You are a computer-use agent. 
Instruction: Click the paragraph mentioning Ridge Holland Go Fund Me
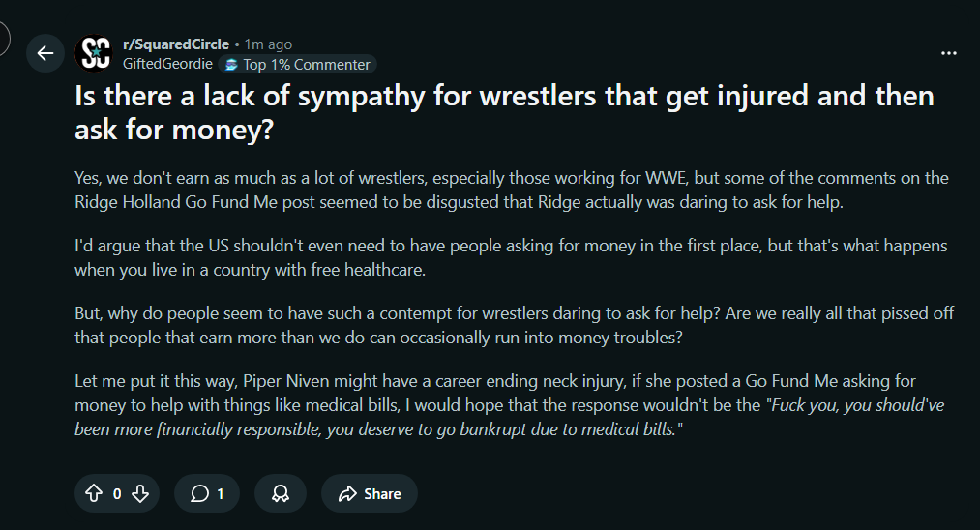tap(511, 191)
